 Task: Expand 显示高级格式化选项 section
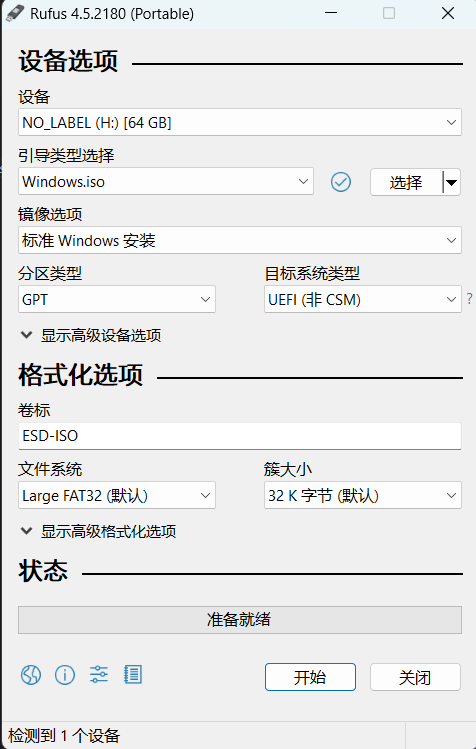click(x=98, y=531)
